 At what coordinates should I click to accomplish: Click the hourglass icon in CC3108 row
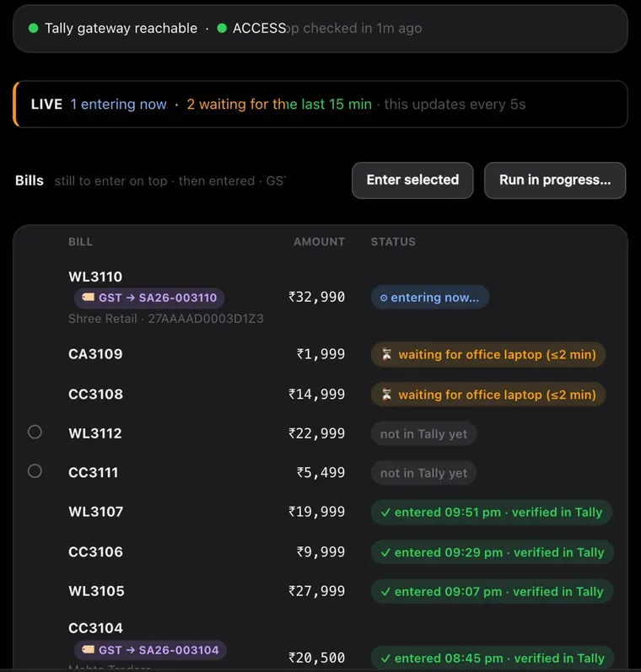coord(387,394)
